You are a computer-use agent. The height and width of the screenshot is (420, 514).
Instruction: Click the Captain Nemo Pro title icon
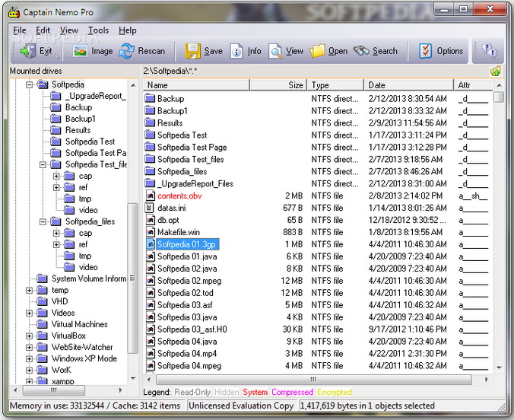pos(14,12)
